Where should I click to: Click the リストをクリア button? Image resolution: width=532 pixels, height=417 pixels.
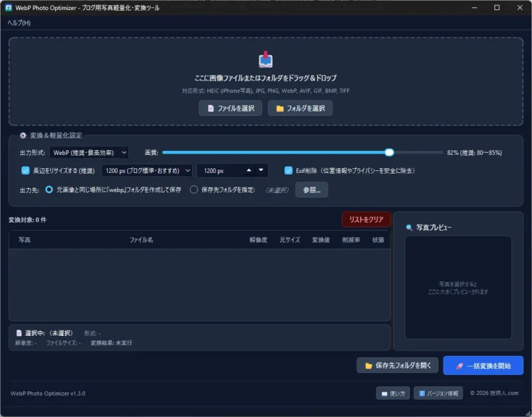(x=366, y=219)
